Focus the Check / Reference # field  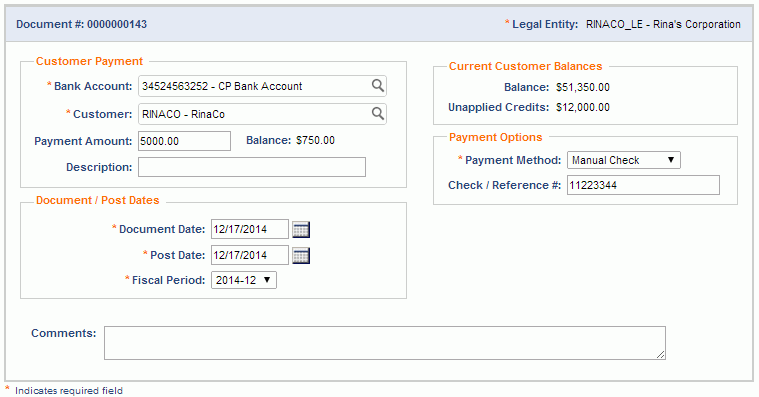pyautogui.click(x=643, y=185)
